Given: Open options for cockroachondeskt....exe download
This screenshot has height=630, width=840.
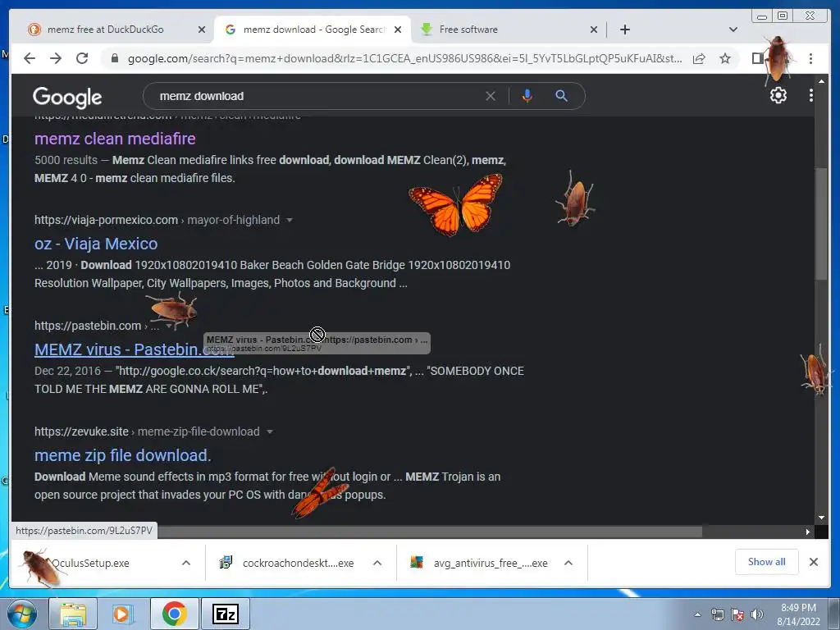Looking at the screenshot, I should pos(377,563).
